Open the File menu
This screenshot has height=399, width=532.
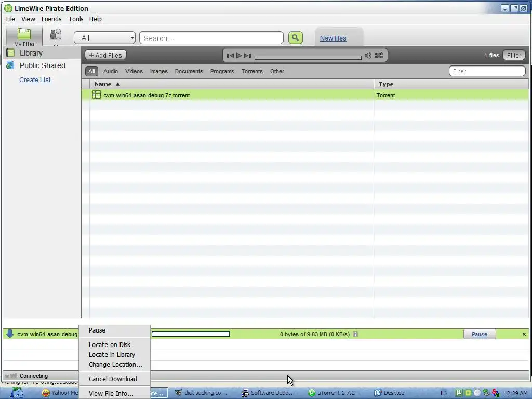(x=10, y=19)
